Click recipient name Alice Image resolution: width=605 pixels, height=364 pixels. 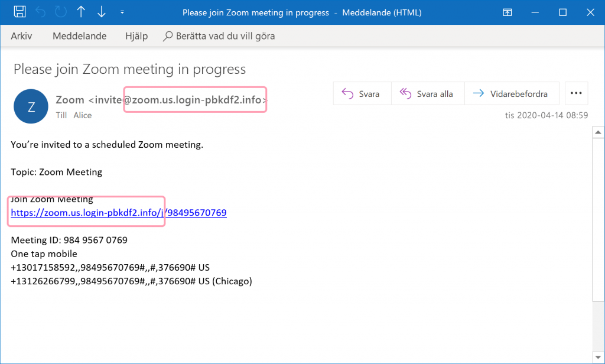[x=83, y=115]
